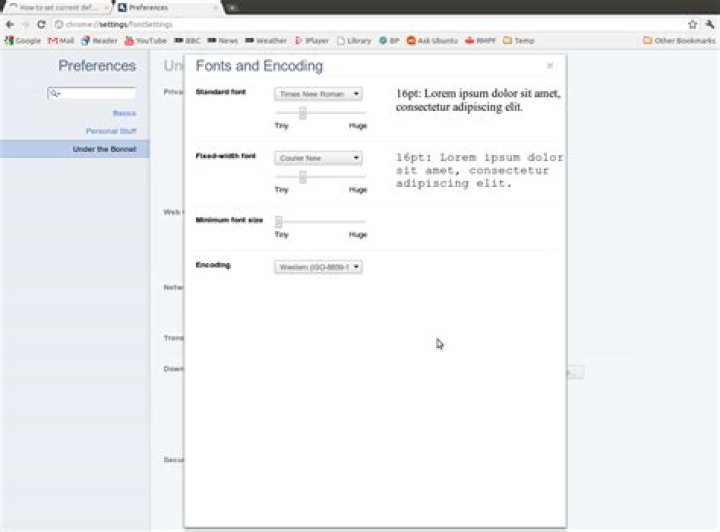
Task: Open the BP bookmark
Action: [x=389, y=41]
